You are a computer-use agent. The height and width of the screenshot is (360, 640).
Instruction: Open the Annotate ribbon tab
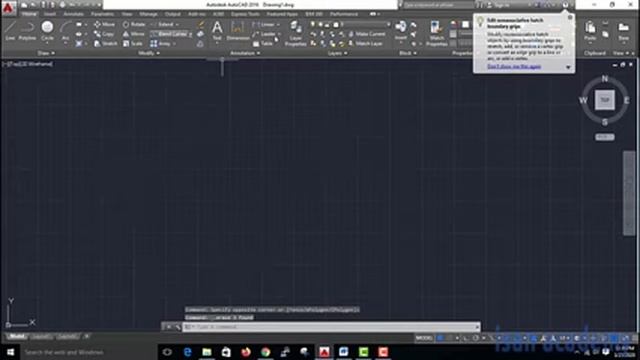[x=73, y=14]
